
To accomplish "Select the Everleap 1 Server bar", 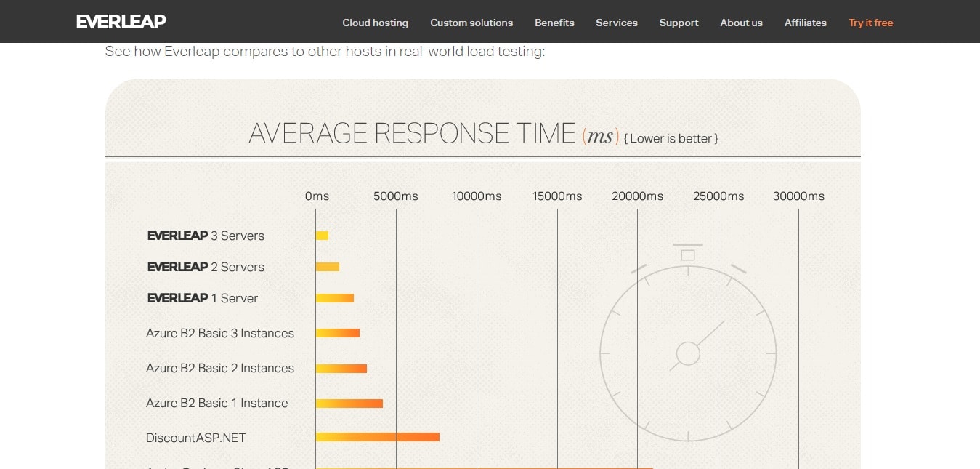I will [335, 298].
